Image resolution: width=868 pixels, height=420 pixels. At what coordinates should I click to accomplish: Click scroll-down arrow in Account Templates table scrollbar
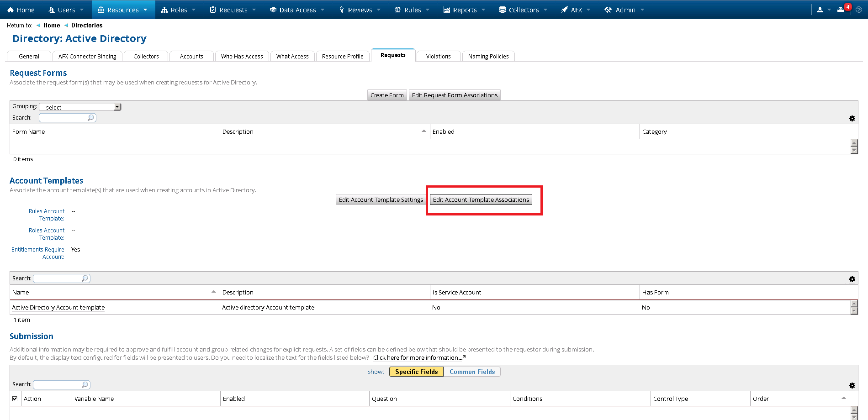pyautogui.click(x=854, y=311)
